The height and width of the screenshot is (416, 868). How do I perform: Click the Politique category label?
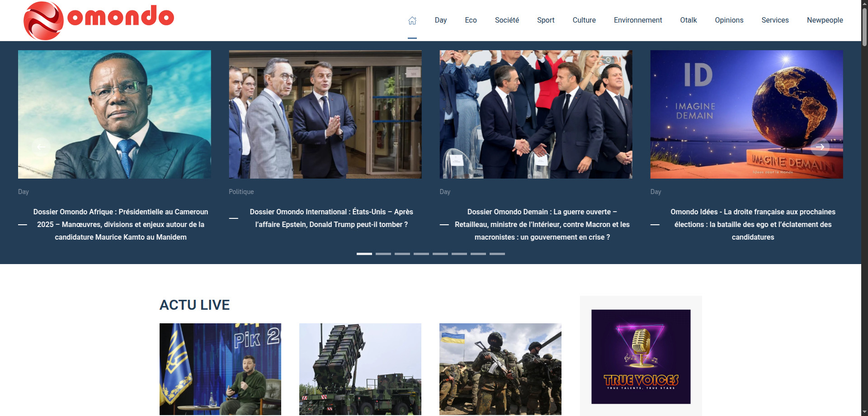(241, 192)
